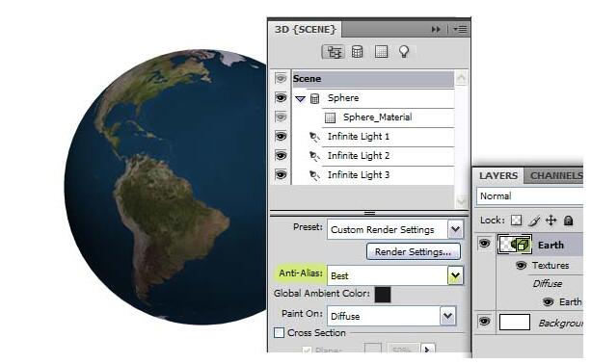
Task: Select the Layers tab
Action: [498, 176]
